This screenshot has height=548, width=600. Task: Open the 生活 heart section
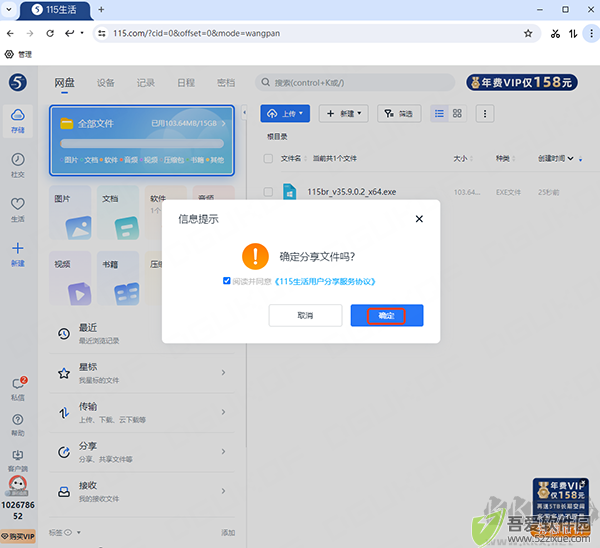(x=18, y=209)
